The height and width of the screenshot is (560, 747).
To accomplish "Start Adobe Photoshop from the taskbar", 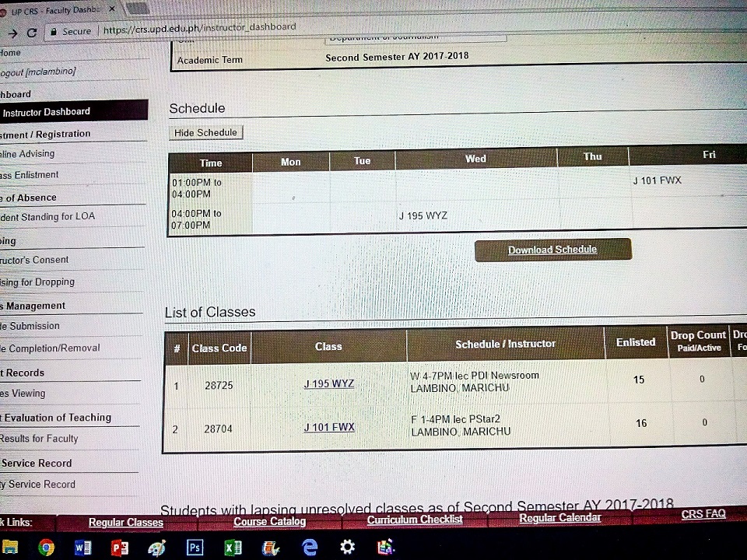I will click(x=195, y=547).
